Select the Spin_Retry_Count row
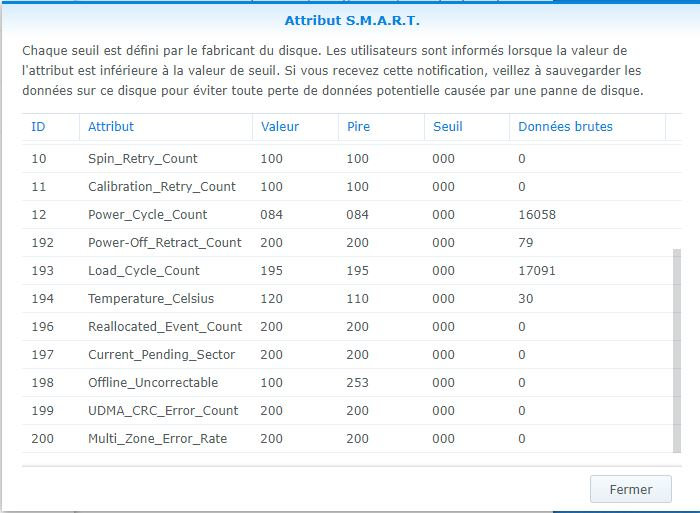The height and width of the screenshot is (513, 700). click(x=352, y=158)
